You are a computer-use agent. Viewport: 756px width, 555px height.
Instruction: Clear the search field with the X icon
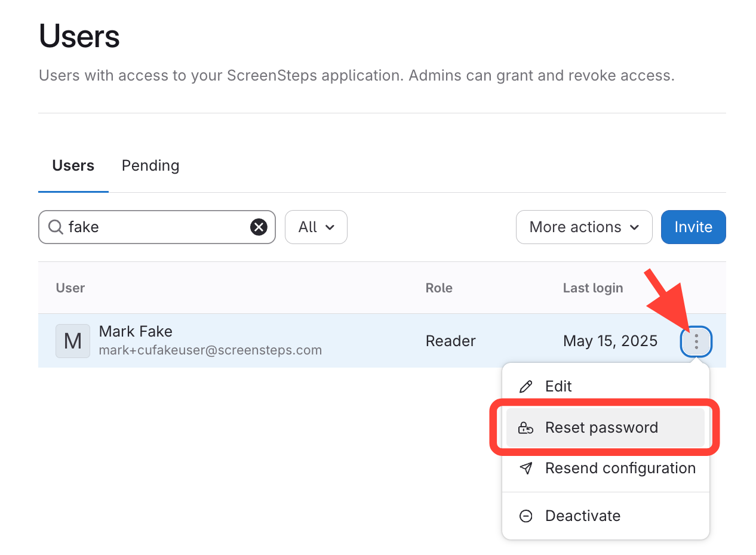click(x=258, y=227)
